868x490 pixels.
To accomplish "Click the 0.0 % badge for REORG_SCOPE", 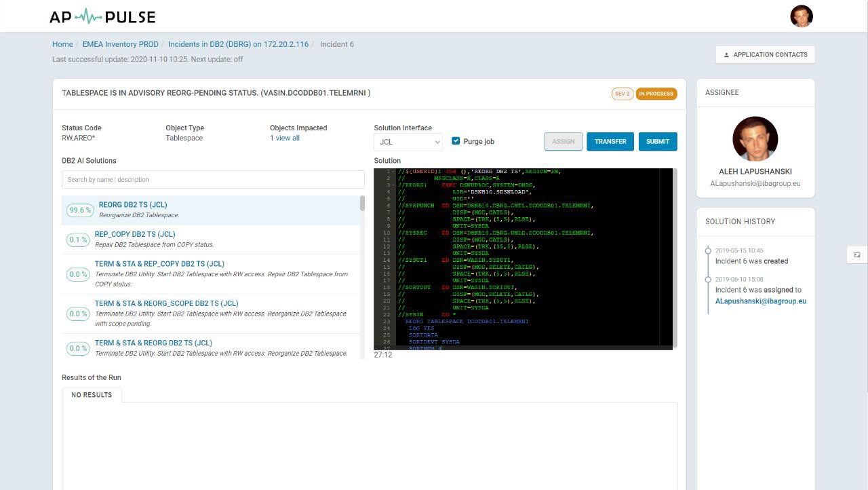I will click(x=78, y=314).
